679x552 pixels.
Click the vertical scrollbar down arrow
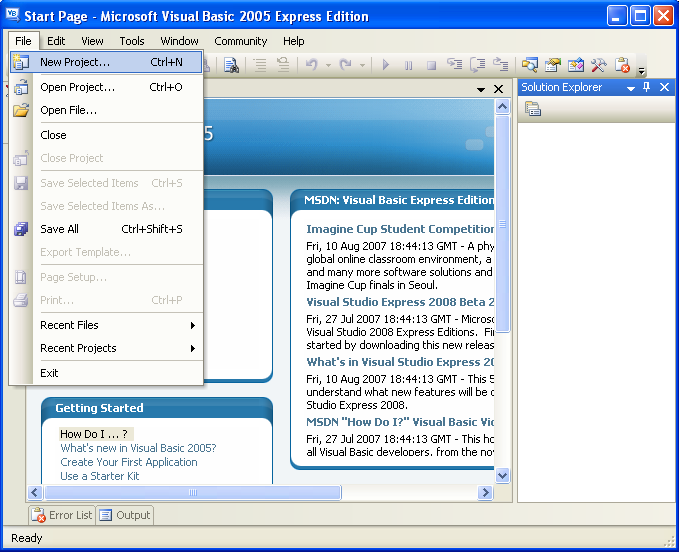[x=502, y=476]
